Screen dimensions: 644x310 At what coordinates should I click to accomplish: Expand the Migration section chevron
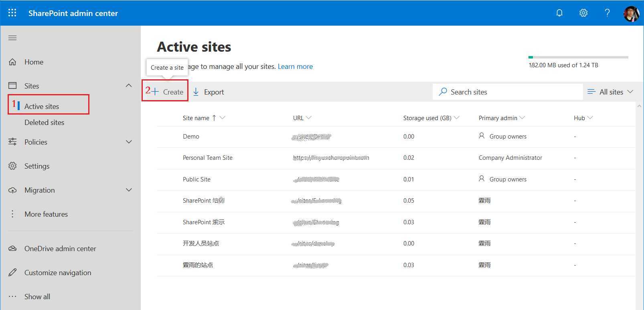coord(129,190)
